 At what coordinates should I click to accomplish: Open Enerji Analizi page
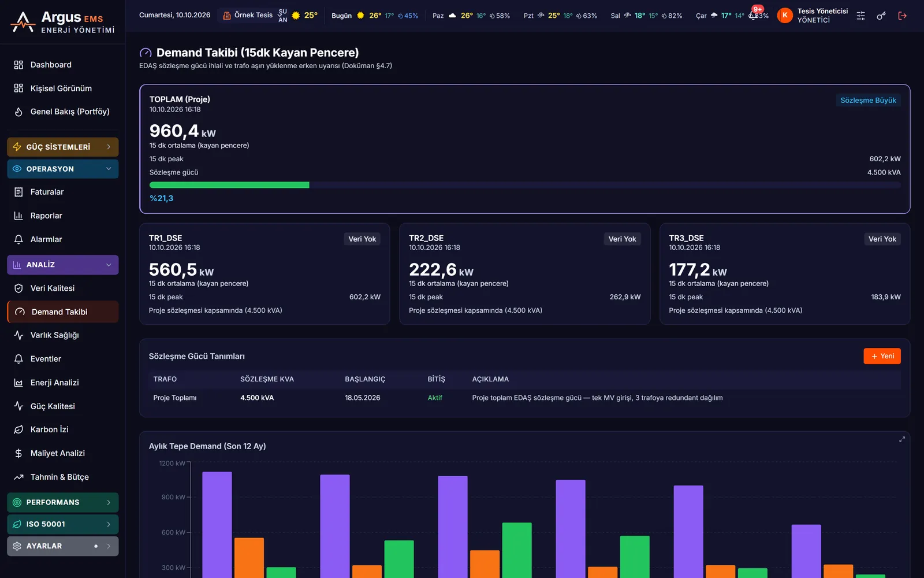click(x=63, y=383)
